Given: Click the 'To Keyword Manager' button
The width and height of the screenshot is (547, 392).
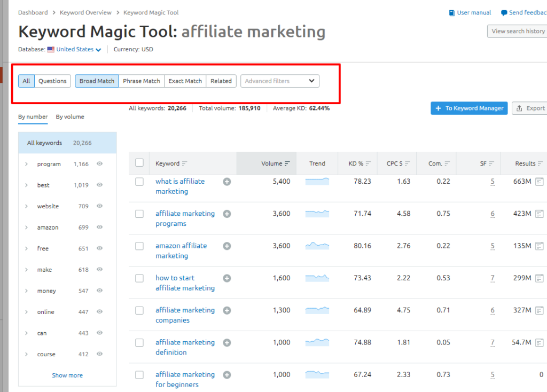Looking at the screenshot, I should [x=469, y=108].
